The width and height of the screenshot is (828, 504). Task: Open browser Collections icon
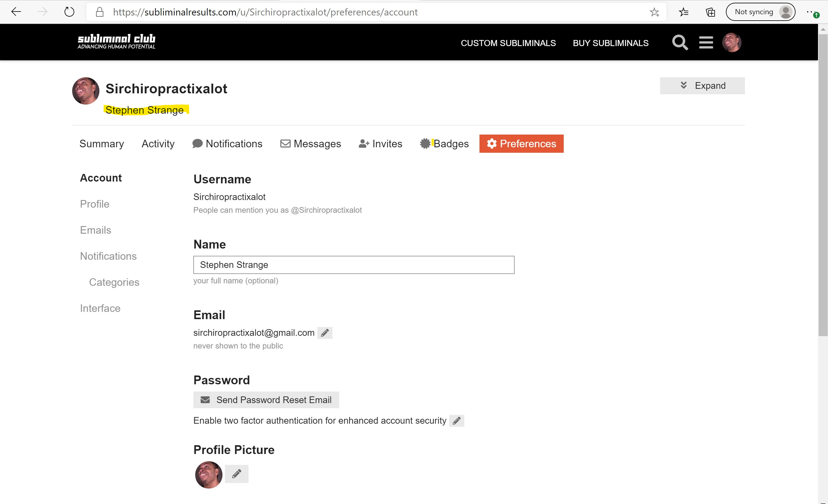click(x=710, y=12)
